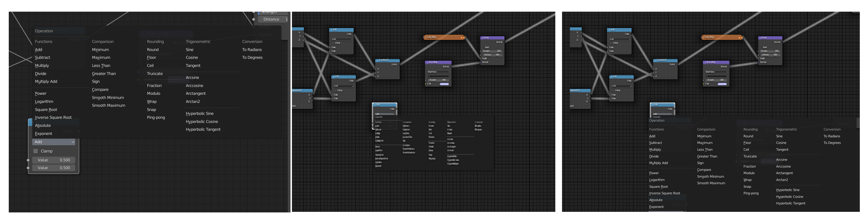Screen dimensions: 868x220
Task: Pick Add in the right screenshot's Operation menu
Action: pyautogui.click(x=652, y=136)
